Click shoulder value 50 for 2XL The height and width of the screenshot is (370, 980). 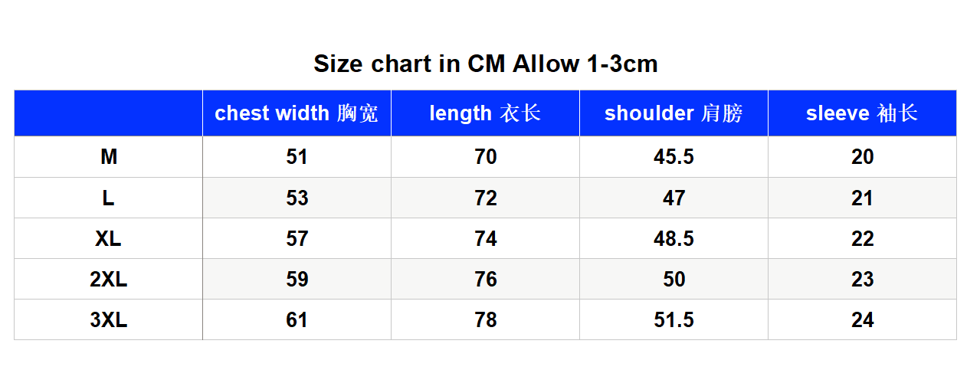(x=674, y=280)
